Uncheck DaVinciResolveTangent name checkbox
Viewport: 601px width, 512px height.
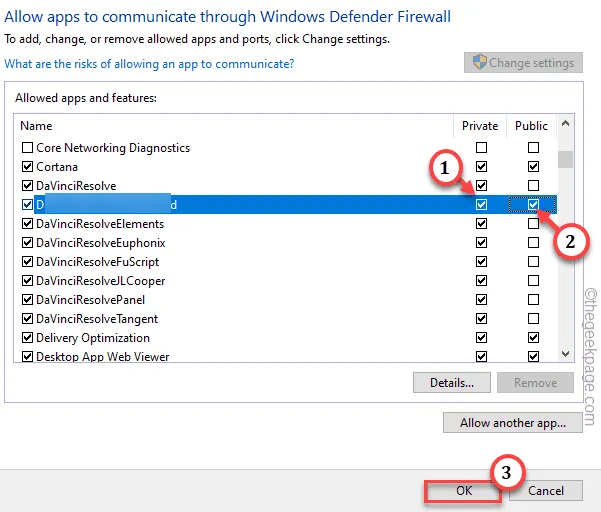(27, 318)
